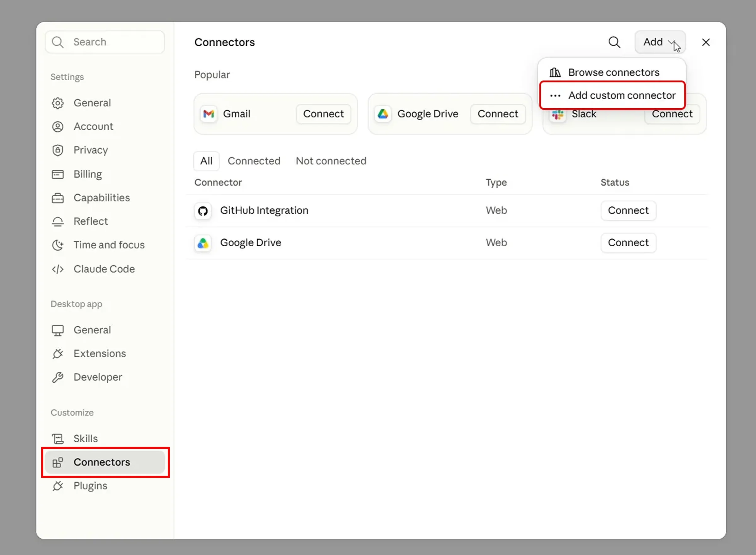Image resolution: width=756 pixels, height=555 pixels.
Task: Click the three-dots icon beside Add custom connector
Action: pyautogui.click(x=555, y=96)
